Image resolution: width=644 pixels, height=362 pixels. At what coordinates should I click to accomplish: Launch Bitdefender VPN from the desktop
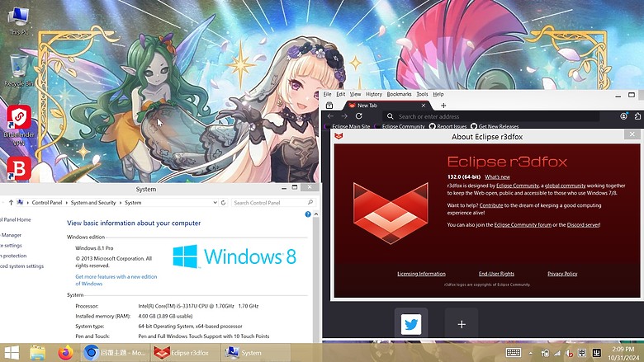click(x=19, y=126)
